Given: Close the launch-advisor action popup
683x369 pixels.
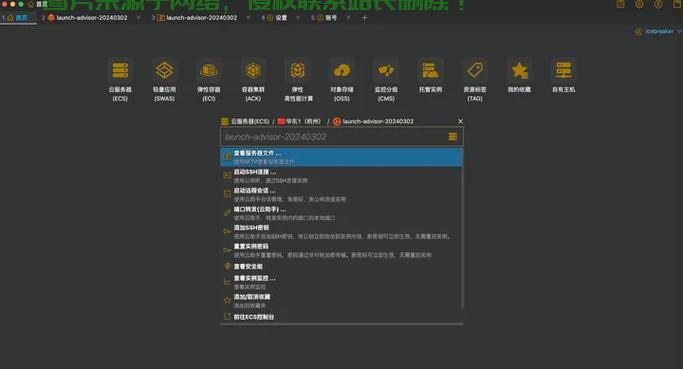Looking at the screenshot, I should click(460, 121).
